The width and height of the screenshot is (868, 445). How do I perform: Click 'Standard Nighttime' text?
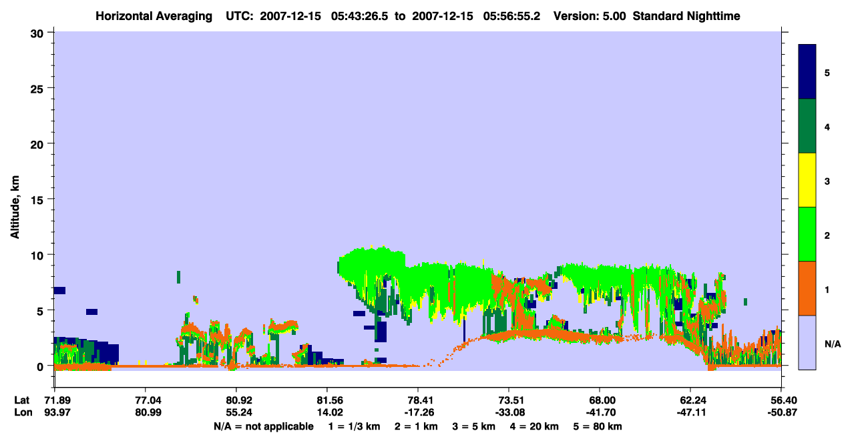tap(686, 15)
